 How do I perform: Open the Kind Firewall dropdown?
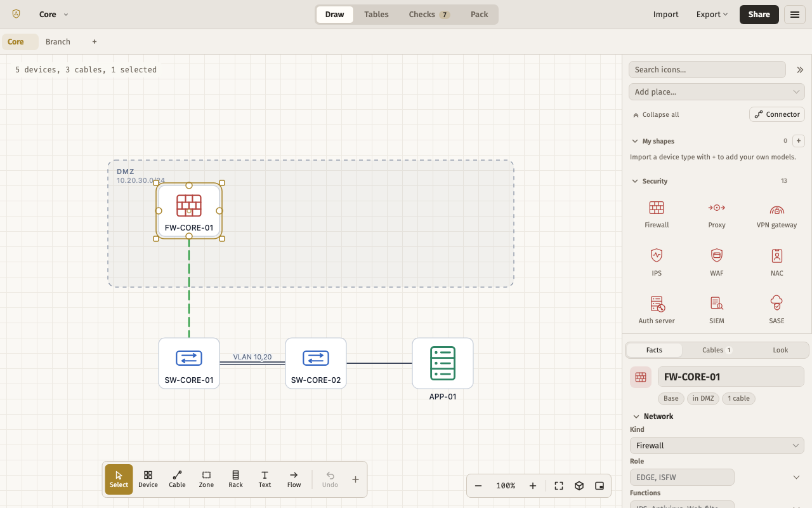click(717, 445)
